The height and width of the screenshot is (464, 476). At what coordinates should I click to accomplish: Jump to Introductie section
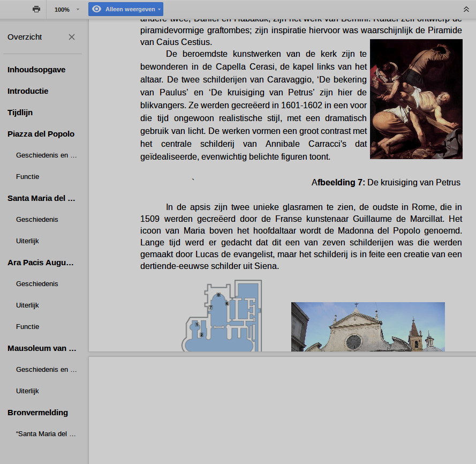tap(28, 91)
